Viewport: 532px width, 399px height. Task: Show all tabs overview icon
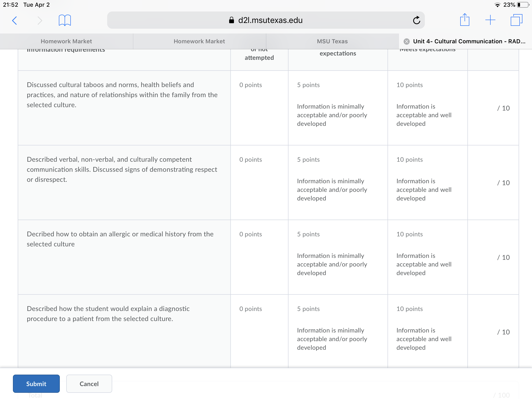(x=516, y=20)
